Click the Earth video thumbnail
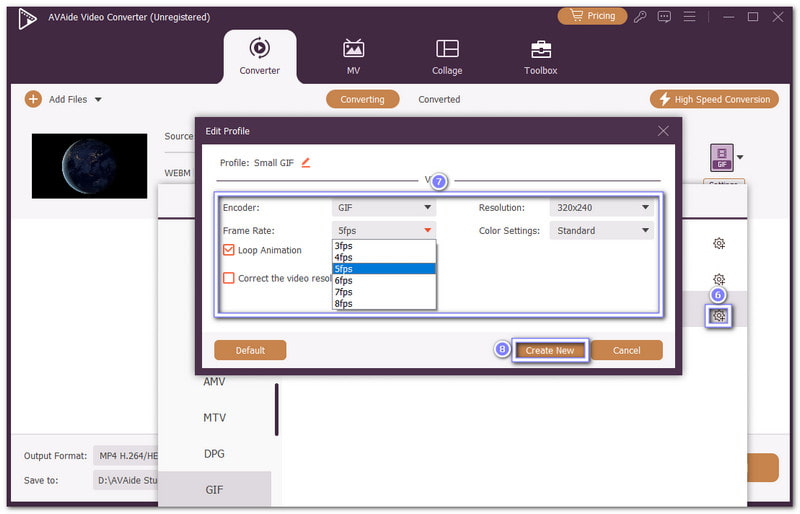The height and width of the screenshot is (514, 800). (x=89, y=166)
